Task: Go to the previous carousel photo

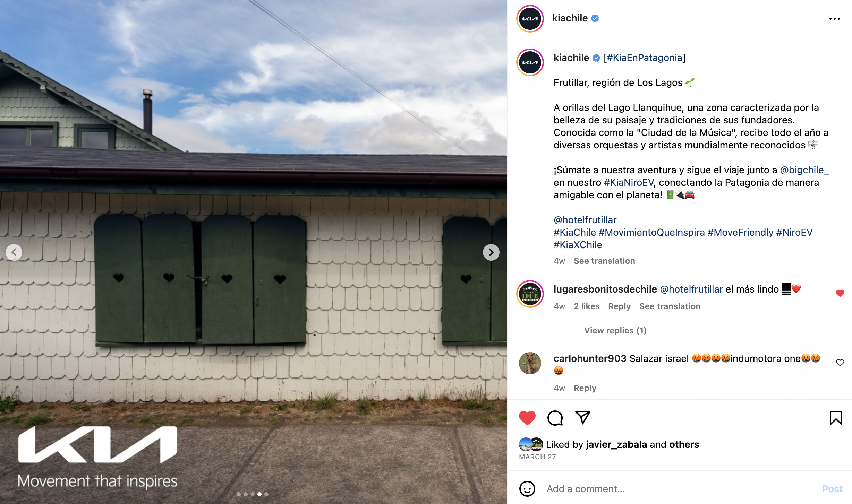Action: 14,252
